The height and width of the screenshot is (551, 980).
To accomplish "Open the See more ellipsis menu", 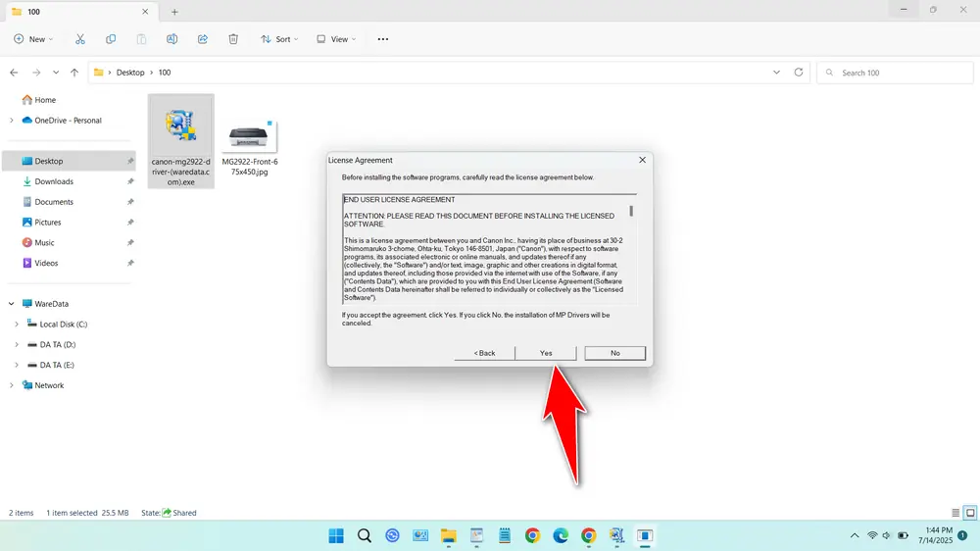I will pyautogui.click(x=383, y=39).
